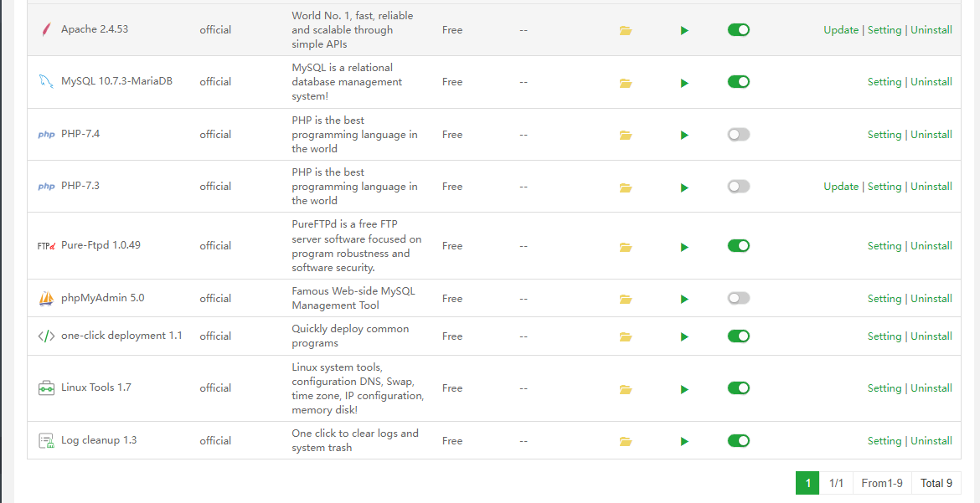
Task: Click the play icon for PHP-7.3
Action: [684, 187]
